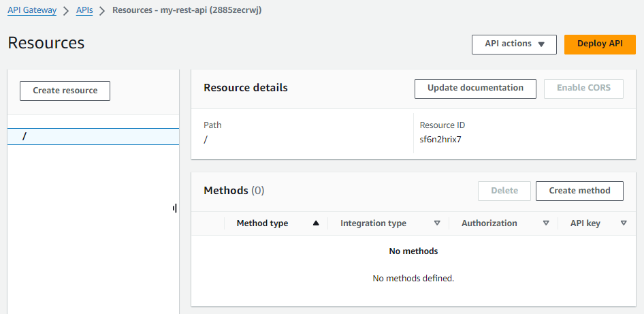Screen dimensions: 644x314
Task: Go to API Gateway breadcrumb link
Action: coord(32,10)
